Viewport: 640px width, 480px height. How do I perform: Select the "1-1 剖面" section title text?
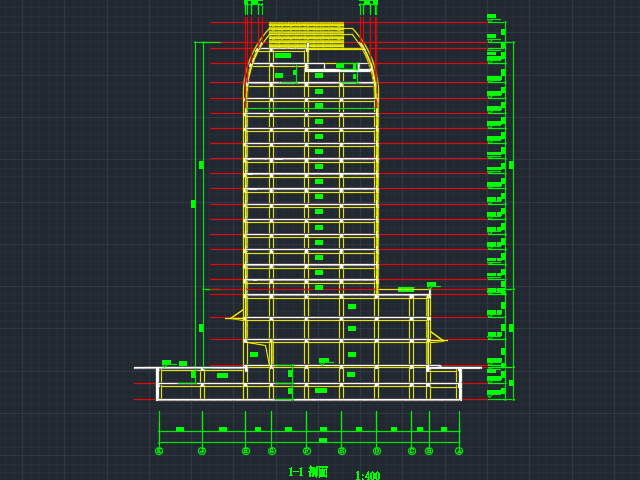(x=308, y=472)
